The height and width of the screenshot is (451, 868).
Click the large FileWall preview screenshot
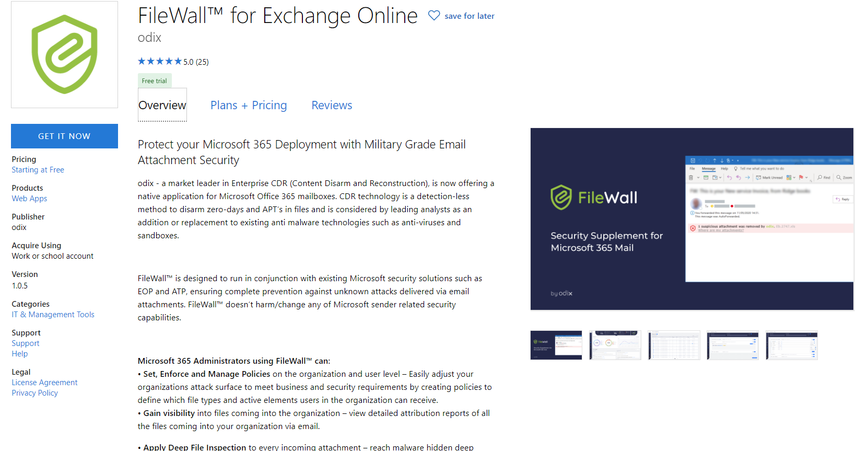point(692,219)
